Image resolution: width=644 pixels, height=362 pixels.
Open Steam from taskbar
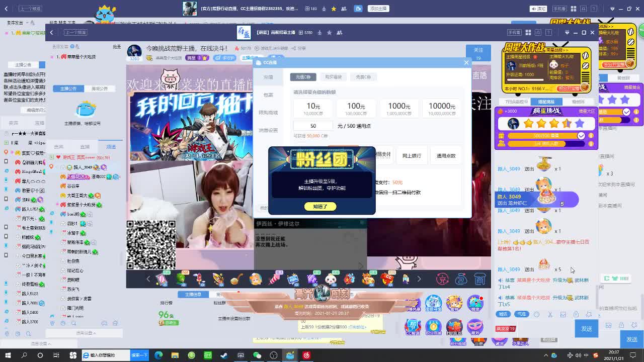pos(224,355)
